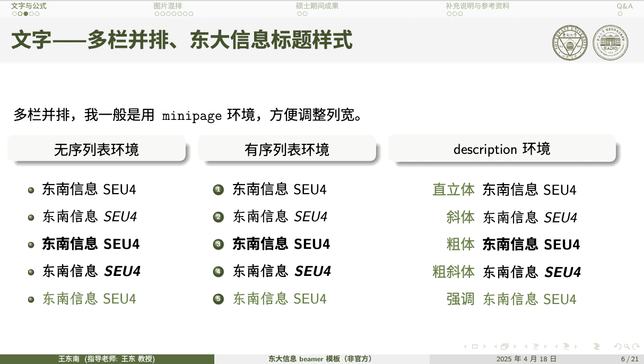Click the footer title 东大信息 beamer 模板

coord(320,359)
